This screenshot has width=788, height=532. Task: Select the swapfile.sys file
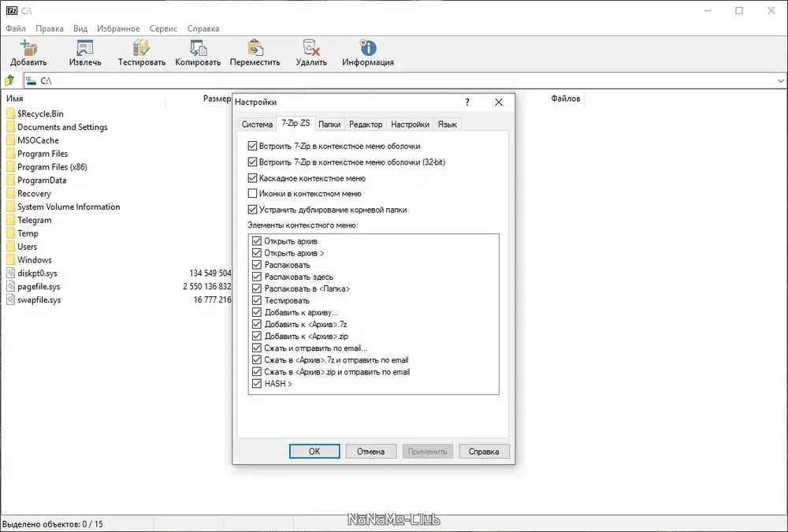(x=39, y=299)
